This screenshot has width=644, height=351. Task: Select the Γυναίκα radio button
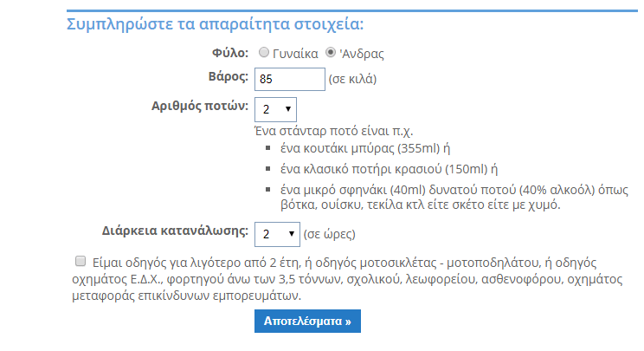(264, 53)
